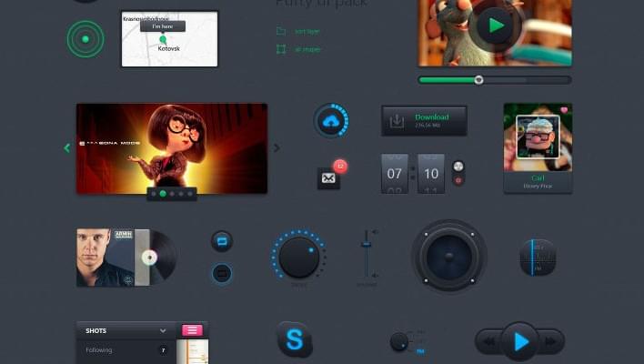Viewport: 644px width, 364px height.
Task: Click the green map pin at Kotovsk
Action: coord(163,39)
